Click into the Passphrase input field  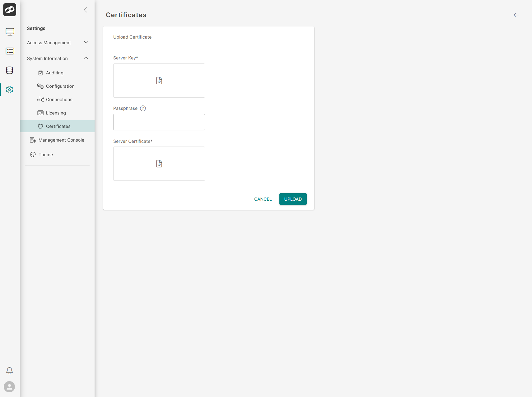pos(159,122)
